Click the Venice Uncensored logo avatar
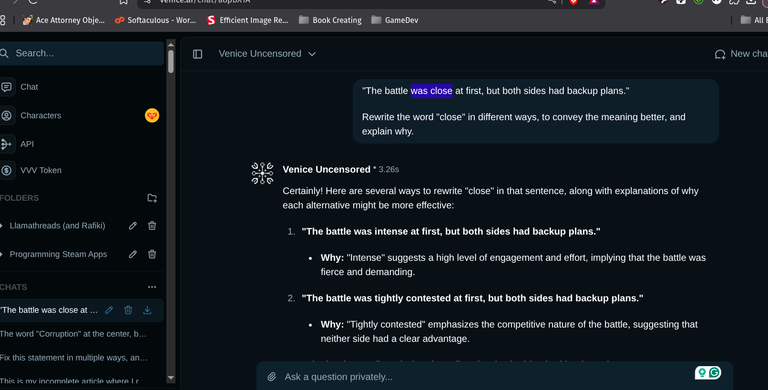 (x=263, y=173)
